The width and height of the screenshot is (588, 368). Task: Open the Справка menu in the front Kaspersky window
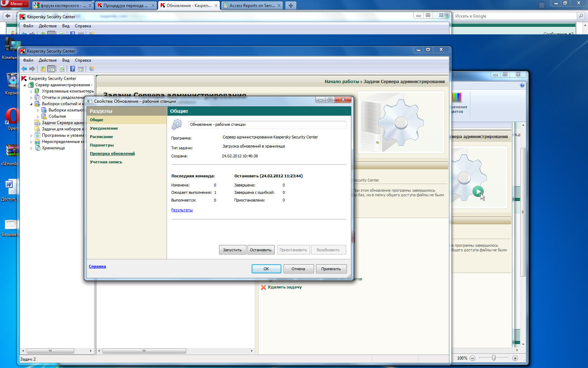(83, 60)
